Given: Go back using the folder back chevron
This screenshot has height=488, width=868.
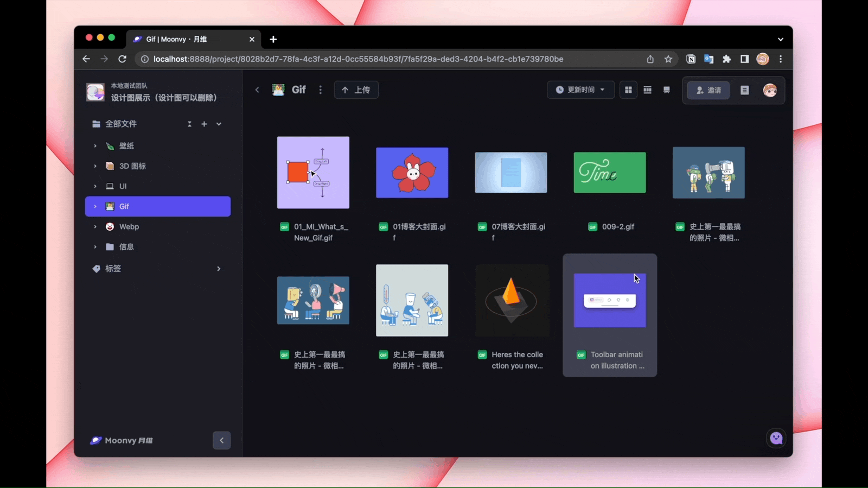Looking at the screenshot, I should point(257,90).
